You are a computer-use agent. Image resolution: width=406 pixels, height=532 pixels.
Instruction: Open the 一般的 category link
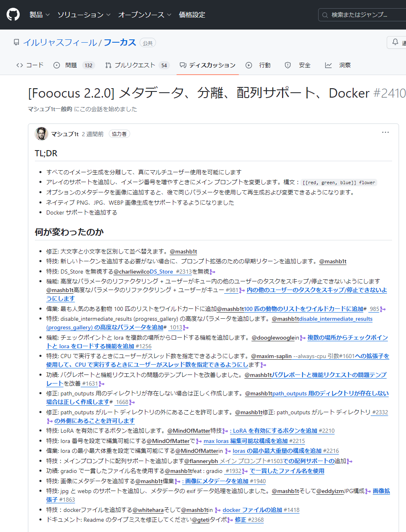click(x=64, y=109)
